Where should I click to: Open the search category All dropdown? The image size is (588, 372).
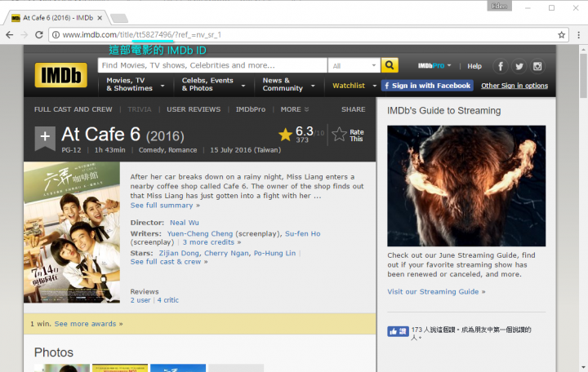(354, 65)
